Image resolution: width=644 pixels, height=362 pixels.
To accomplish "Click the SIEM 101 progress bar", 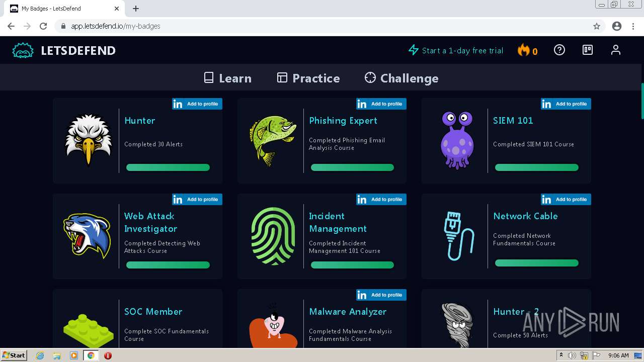I will 537,167.
